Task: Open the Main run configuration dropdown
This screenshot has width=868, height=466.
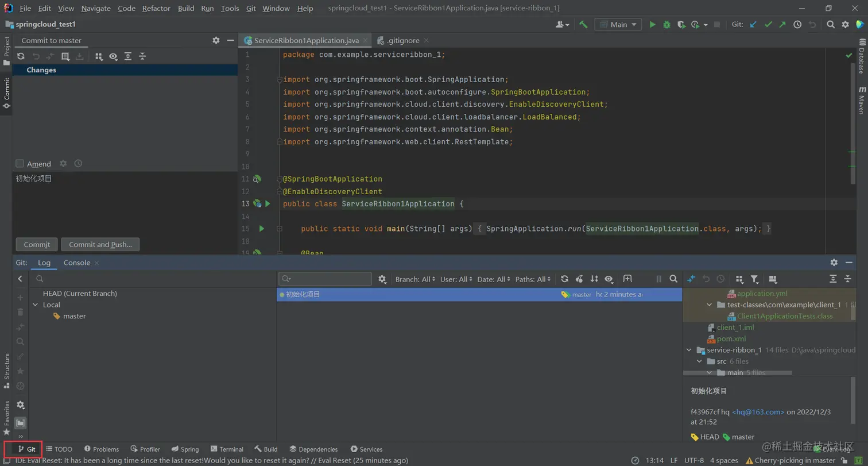Action: [618, 25]
